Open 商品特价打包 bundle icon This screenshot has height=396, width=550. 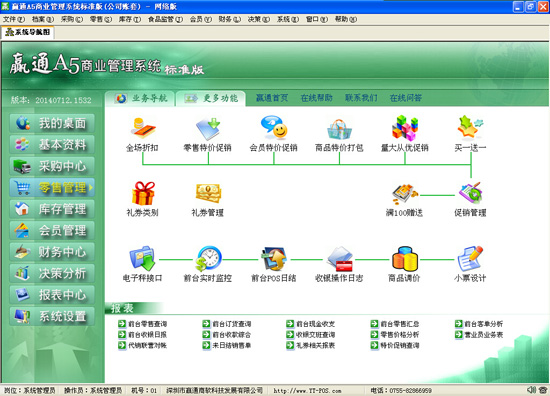pos(339,129)
